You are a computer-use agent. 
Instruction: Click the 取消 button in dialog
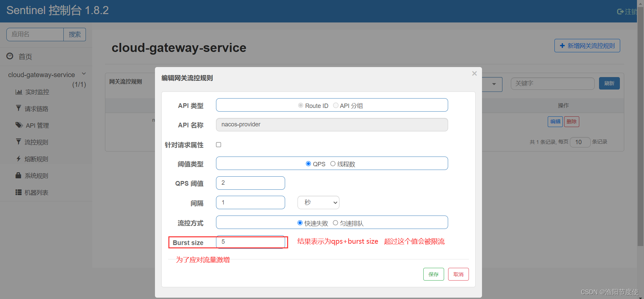(x=458, y=274)
